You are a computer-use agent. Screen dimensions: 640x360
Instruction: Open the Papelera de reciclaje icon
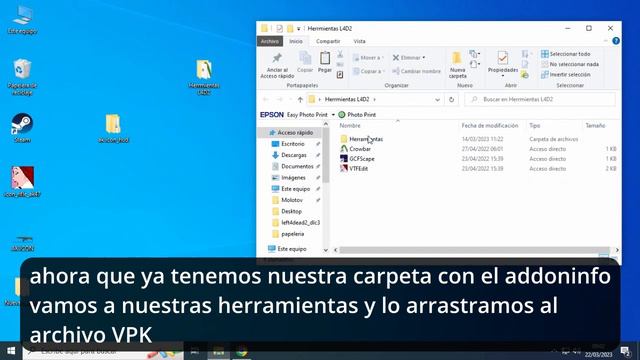[x=22, y=77]
